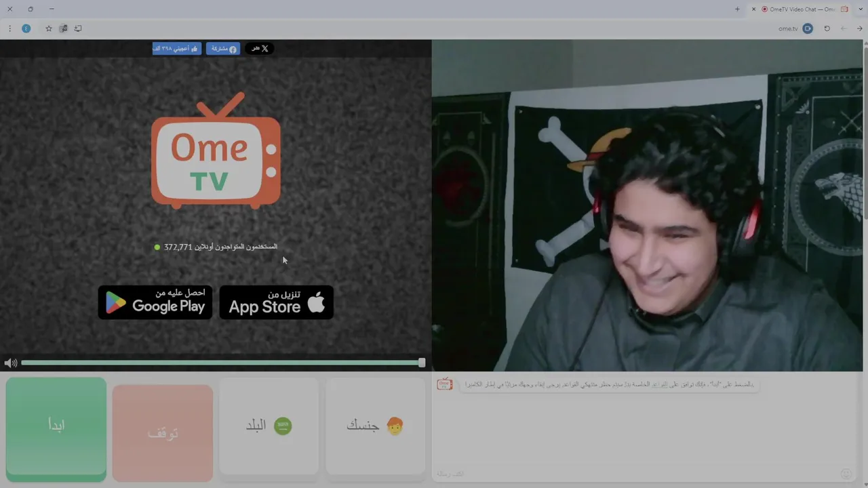Click the blue browser profile avatar
Image resolution: width=868 pixels, height=488 pixels.
(x=26, y=28)
